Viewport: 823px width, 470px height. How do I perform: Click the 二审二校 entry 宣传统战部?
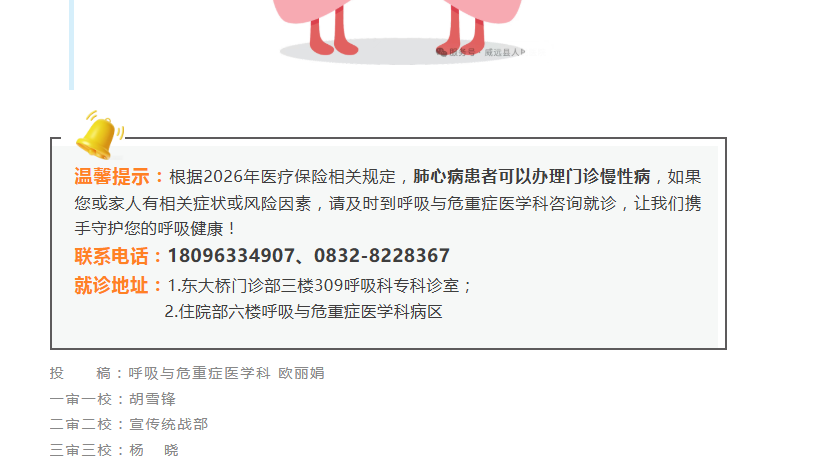[x=168, y=424]
